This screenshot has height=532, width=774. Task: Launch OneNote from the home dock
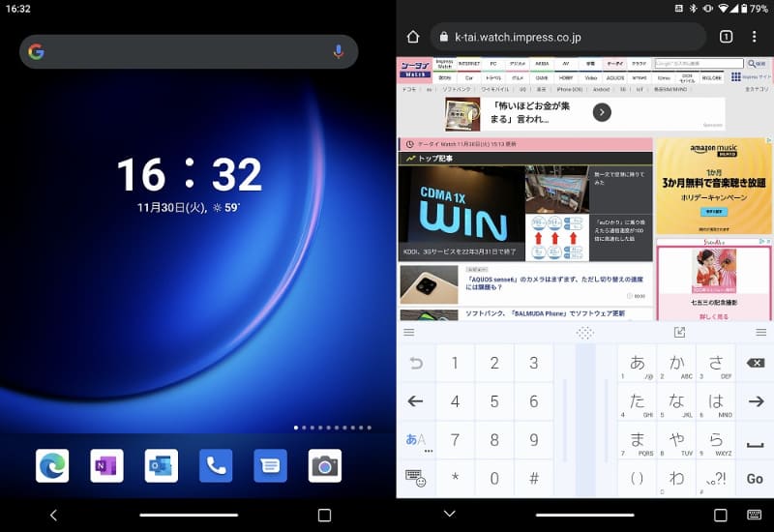click(x=106, y=465)
